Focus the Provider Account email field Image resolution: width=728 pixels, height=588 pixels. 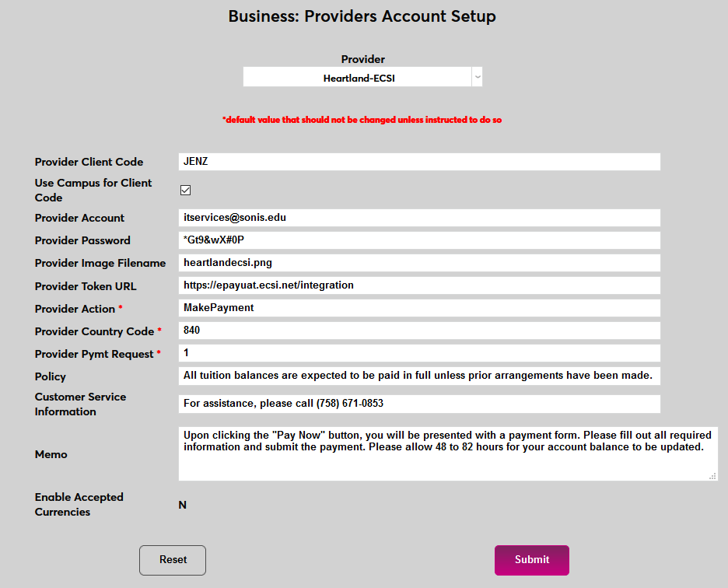tap(419, 218)
